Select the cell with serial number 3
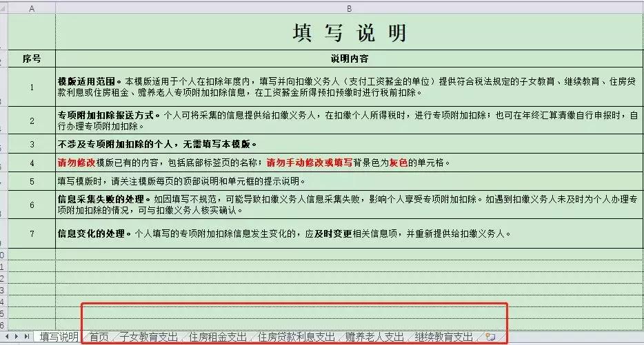Screen dimensions: 644x345 [32, 144]
